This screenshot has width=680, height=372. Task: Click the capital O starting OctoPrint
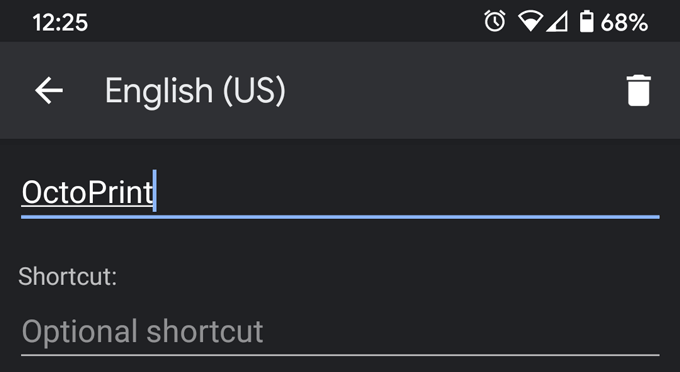[33, 192]
